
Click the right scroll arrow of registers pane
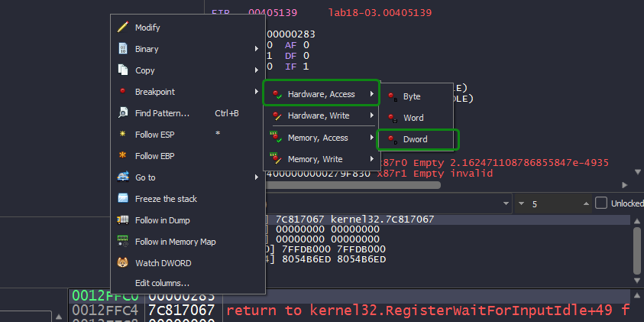coord(626,184)
